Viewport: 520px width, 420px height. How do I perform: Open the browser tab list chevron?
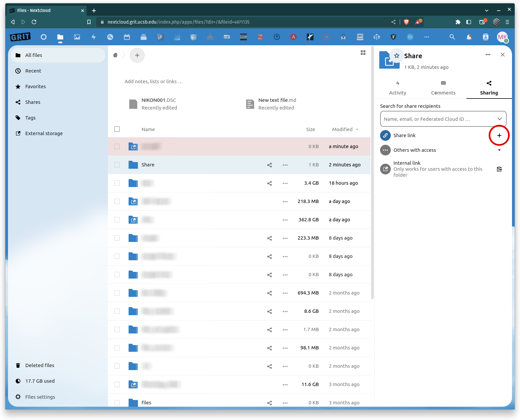(x=487, y=10)
